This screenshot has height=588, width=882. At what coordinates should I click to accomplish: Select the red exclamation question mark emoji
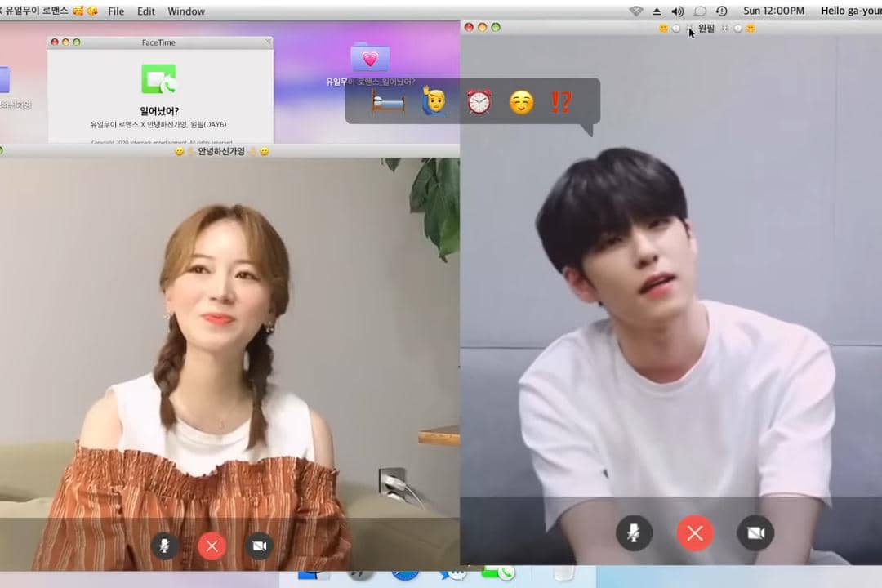[561, 102]
